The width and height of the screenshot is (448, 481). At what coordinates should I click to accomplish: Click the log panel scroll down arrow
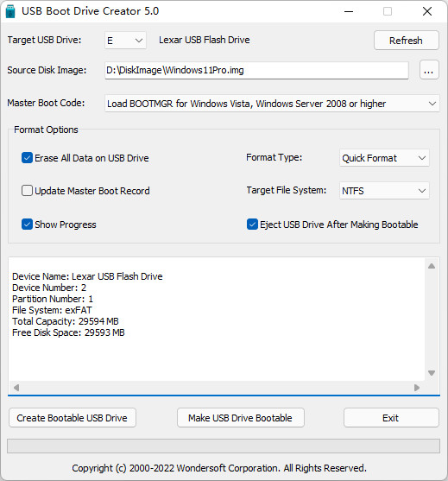tap(432, 373)
